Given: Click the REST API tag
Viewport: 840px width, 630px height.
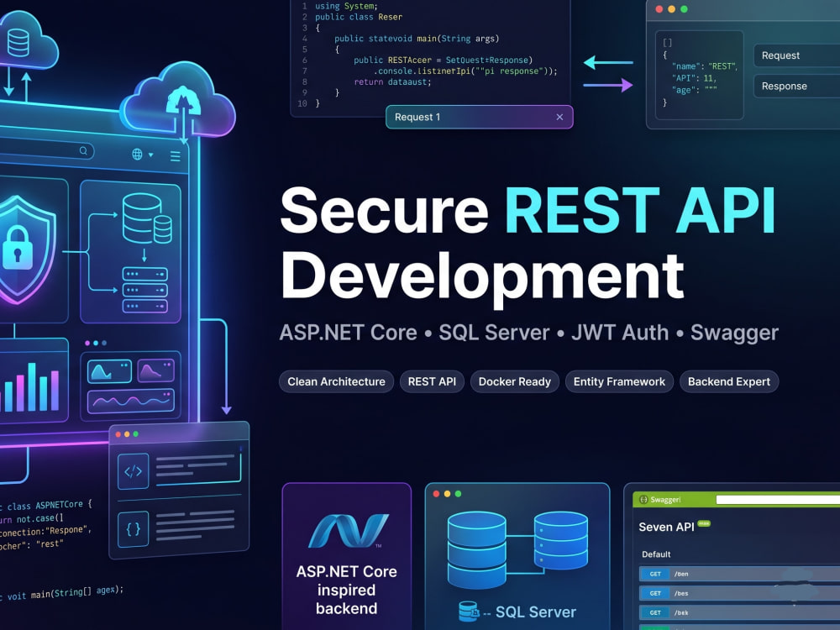Looking at the screenshot, I should [432, 381].
